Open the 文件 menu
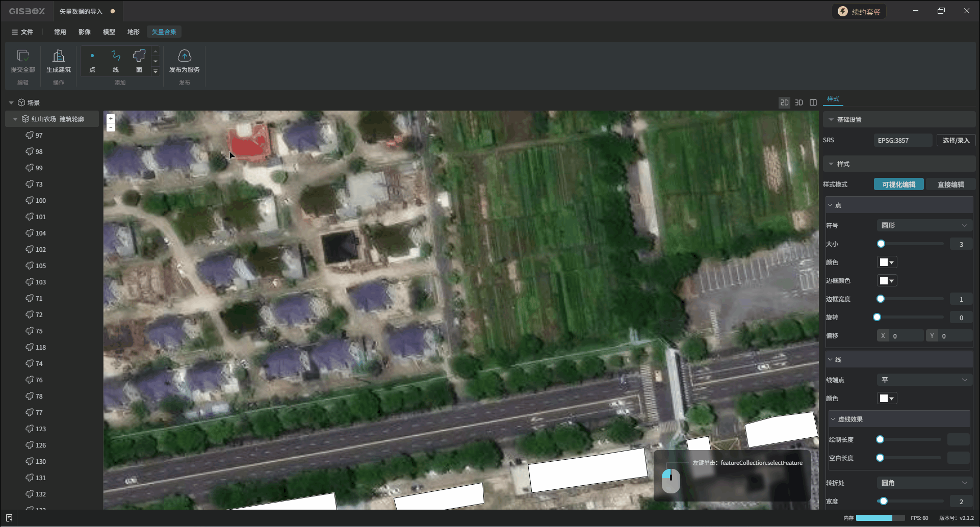 [x=22, y=32]
